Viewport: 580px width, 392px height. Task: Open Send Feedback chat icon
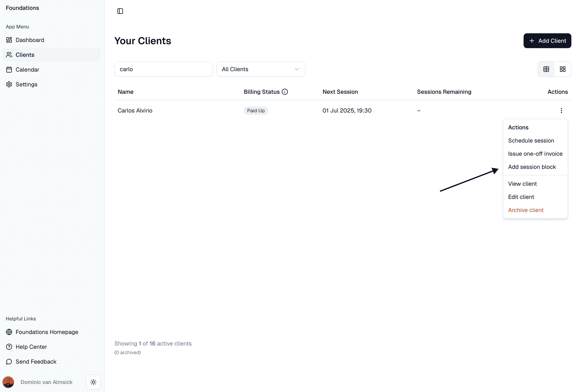coord(9,362)
